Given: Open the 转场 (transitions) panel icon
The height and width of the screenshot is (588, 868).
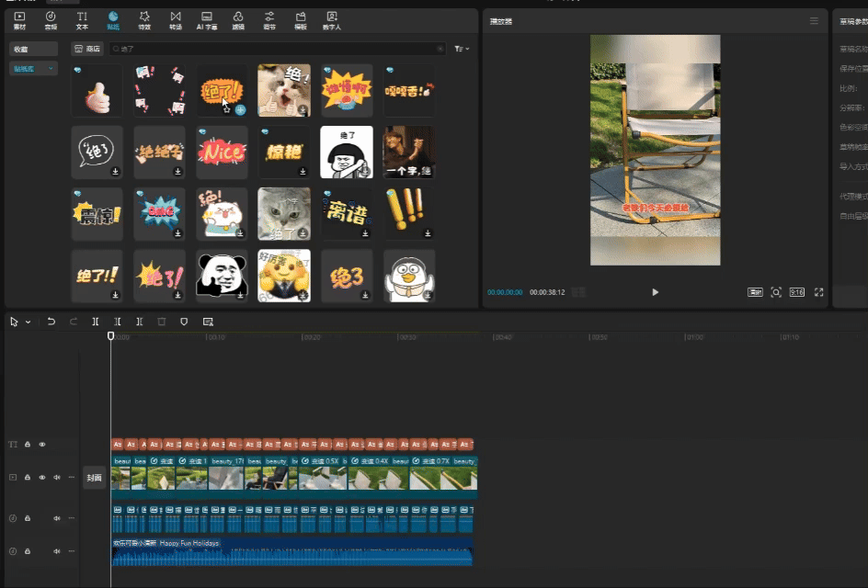Looking at the screenshot, I should tap(176, 20).
